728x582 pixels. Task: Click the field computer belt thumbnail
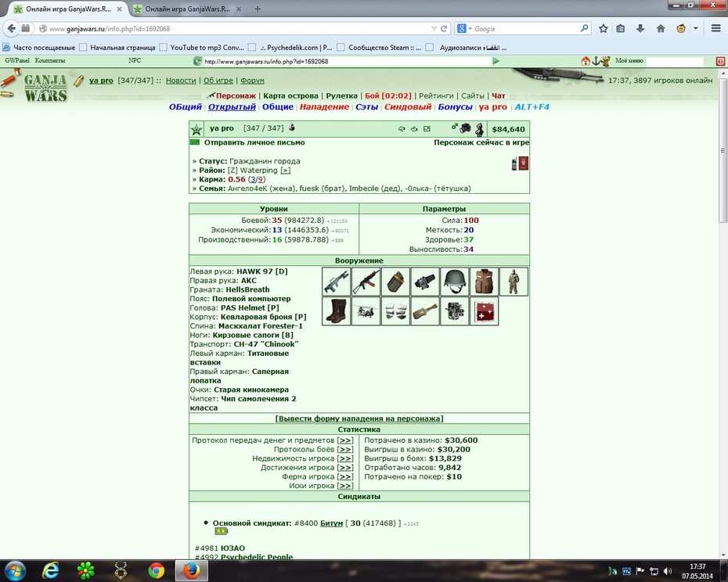[425, 282]
